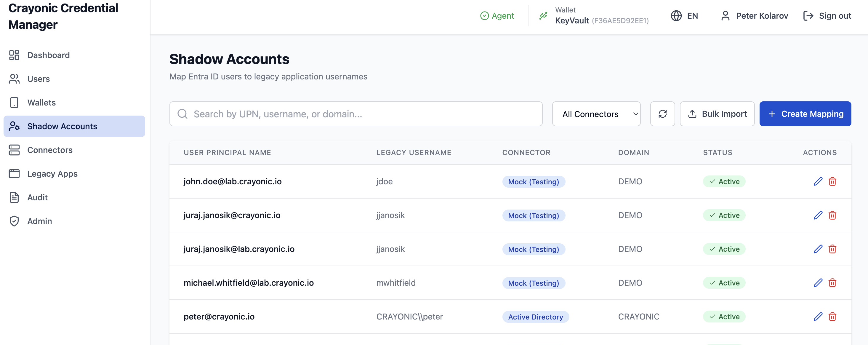Focus the UPN search field

coord(355,114)
